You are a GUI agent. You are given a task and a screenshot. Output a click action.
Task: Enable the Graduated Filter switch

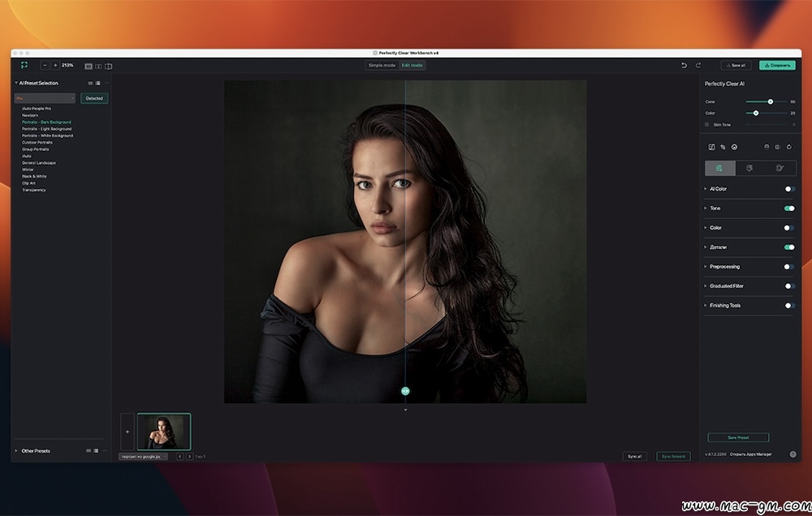click(789, 286)
